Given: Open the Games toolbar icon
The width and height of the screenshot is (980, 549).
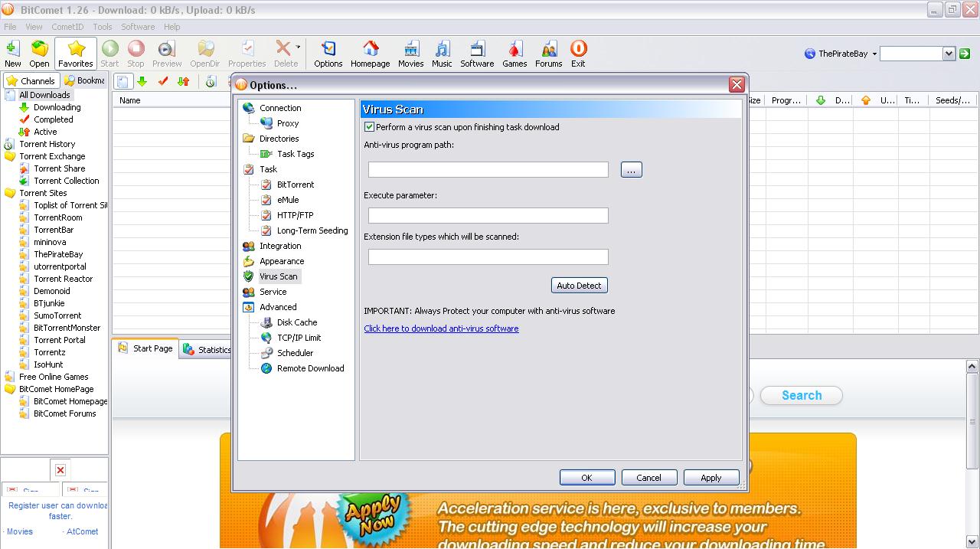Looking at the screenshot, I should 514,54.
